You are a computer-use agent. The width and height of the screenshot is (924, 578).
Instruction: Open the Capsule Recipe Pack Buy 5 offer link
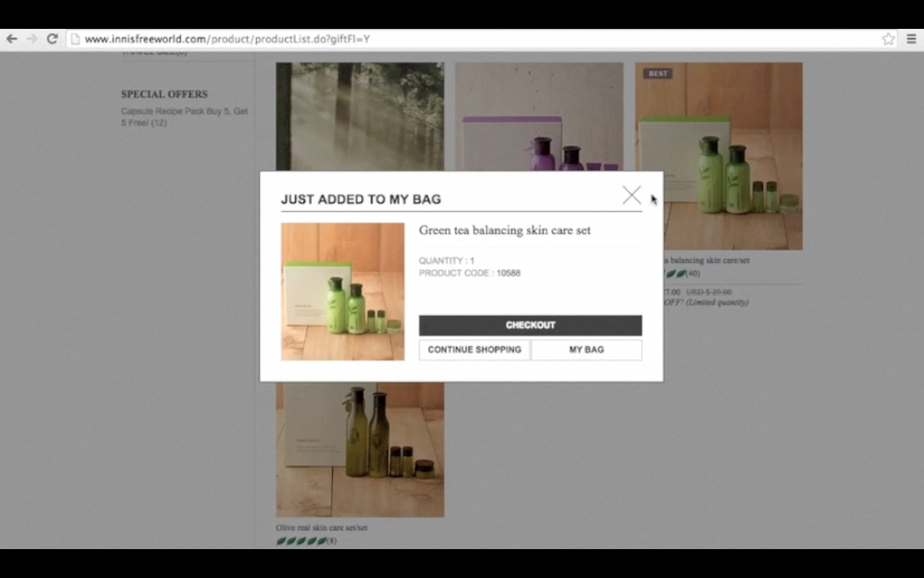185,117
